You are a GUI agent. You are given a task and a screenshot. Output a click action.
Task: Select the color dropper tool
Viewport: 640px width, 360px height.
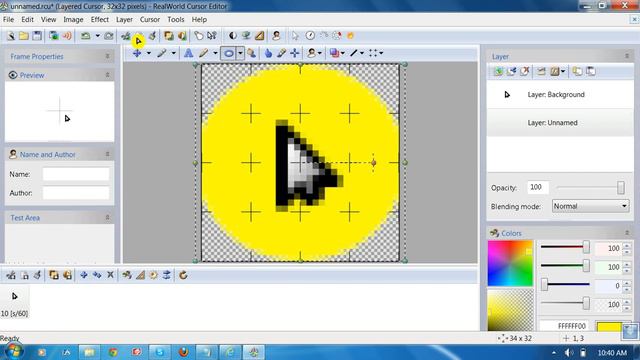pyautogui.click(x=281, y=53)
